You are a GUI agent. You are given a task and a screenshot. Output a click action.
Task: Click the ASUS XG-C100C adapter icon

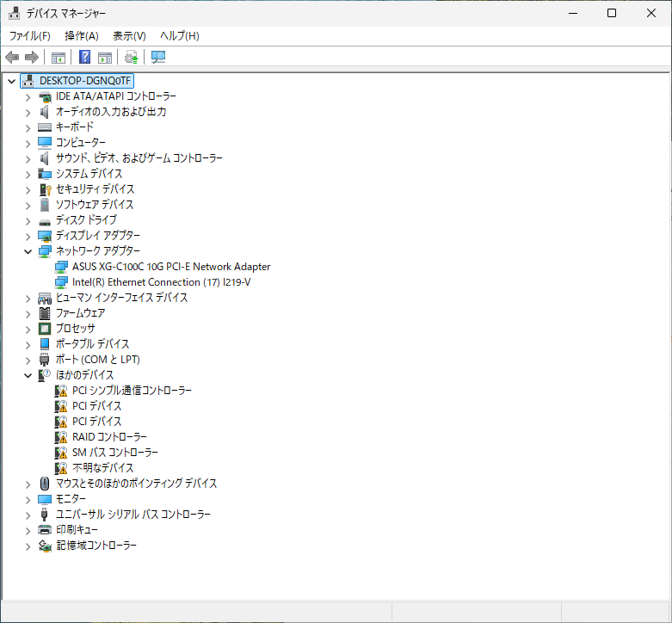(x=61, y=267)
